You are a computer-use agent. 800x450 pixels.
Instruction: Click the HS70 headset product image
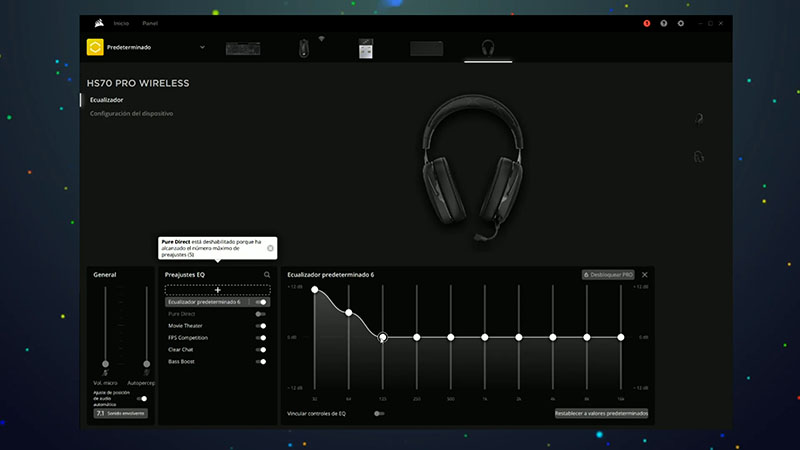473,167
